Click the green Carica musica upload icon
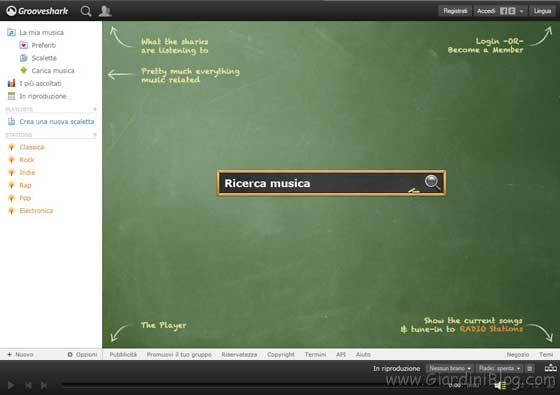Viewport: 560px width, 395px height. click(24, 70)
